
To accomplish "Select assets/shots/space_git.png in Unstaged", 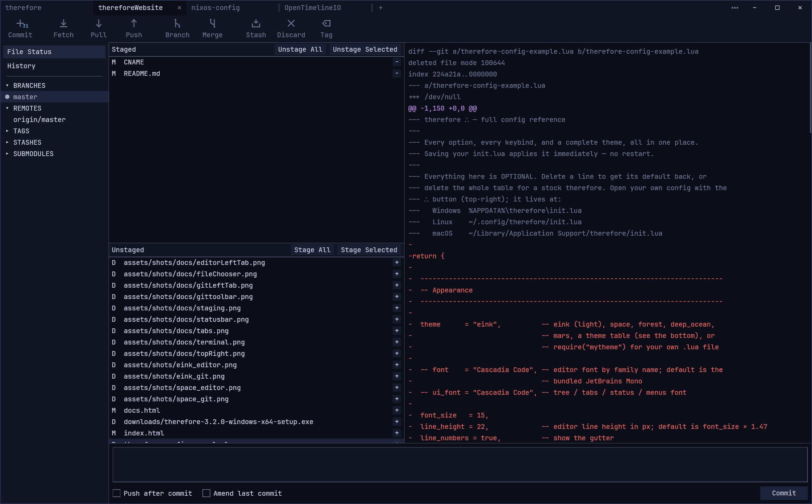I will point(256,399).
